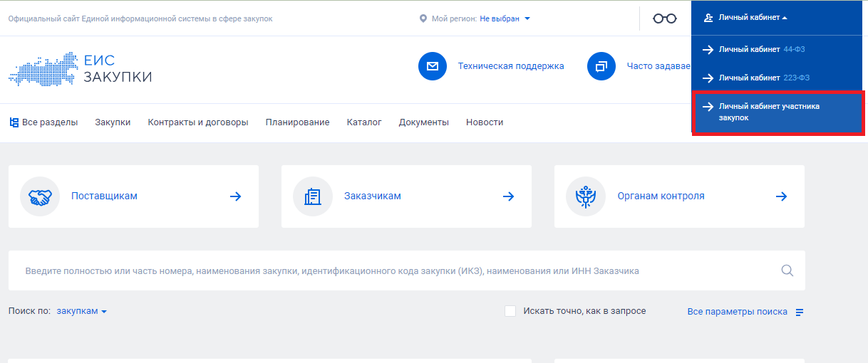
Task: Choose 'Личный кабинет 44-ФЗ' menu entry
Action: pos(761,49)
